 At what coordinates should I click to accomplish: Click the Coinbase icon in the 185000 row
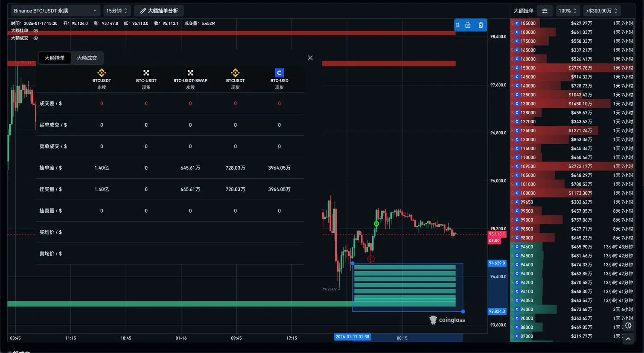[517, 23]
